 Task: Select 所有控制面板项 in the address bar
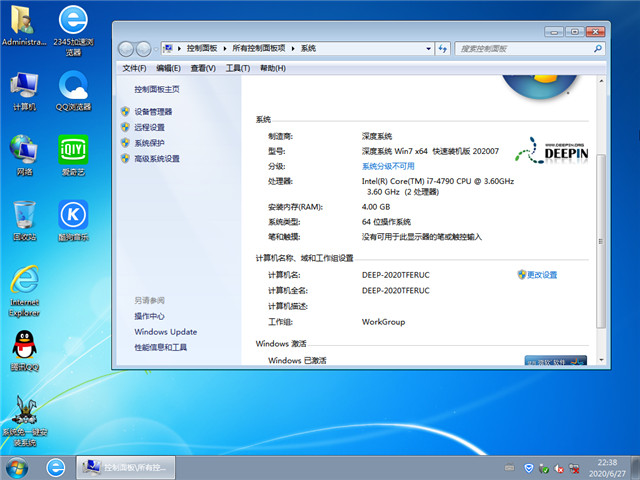258,48
